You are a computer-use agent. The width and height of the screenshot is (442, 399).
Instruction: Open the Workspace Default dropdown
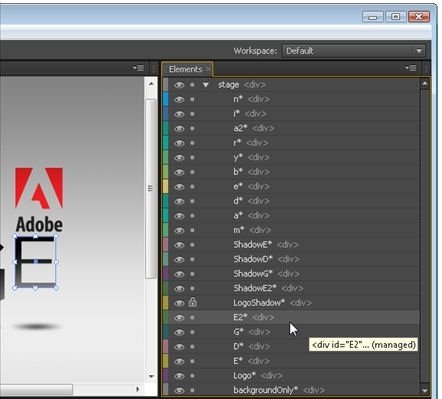coord(354,51)
